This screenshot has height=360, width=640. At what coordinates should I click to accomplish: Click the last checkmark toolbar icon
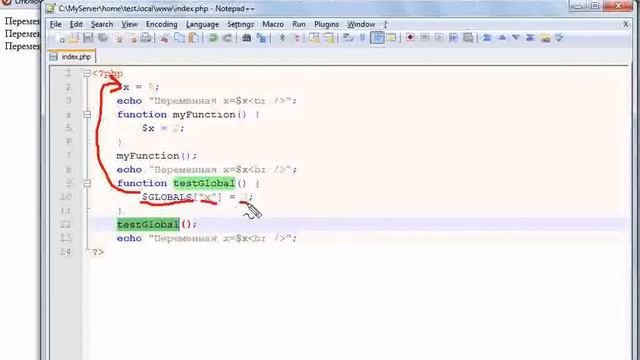tap(559, 38)
